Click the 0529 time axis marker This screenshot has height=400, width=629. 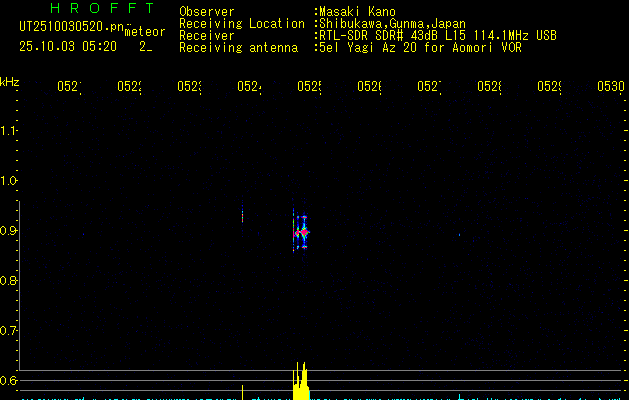click(549, 86)
